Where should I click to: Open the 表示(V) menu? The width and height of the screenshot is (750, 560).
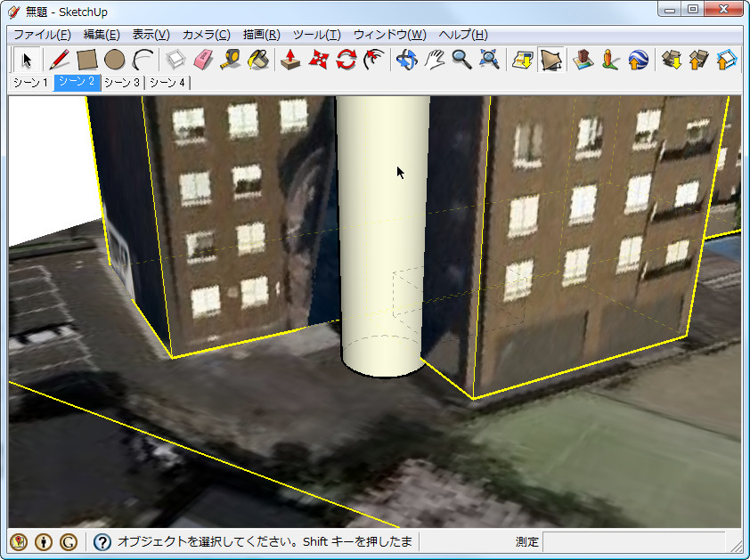click(x=151, y=35)
